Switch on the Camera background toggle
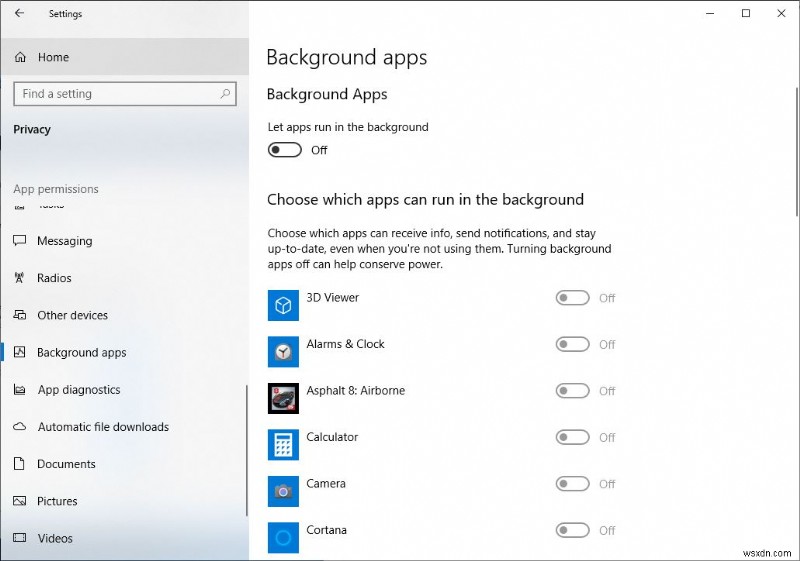The width and height of the screenshot is (800, 561). tap(572, 484)
